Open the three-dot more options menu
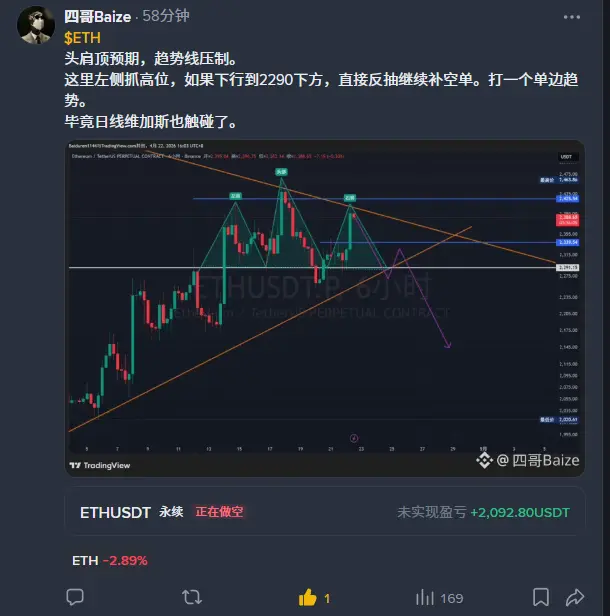Screen dimensions: 610x616 pyautogui.click(x=572, y=17)
